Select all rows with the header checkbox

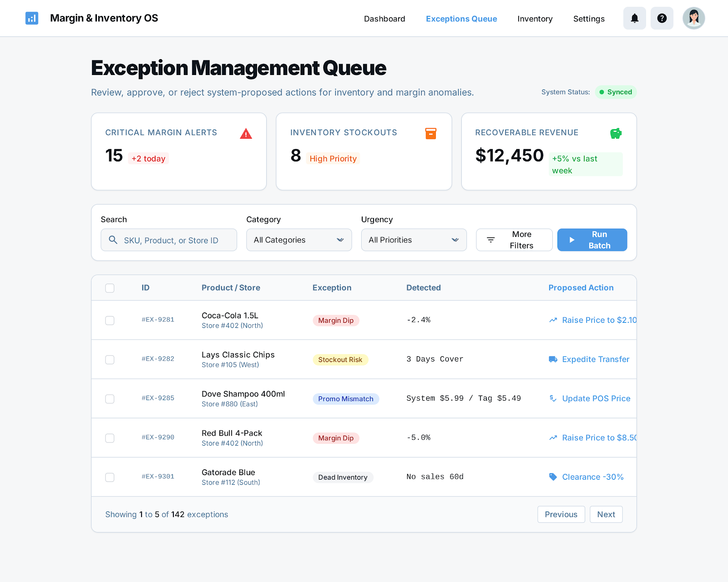coord(110,288)
